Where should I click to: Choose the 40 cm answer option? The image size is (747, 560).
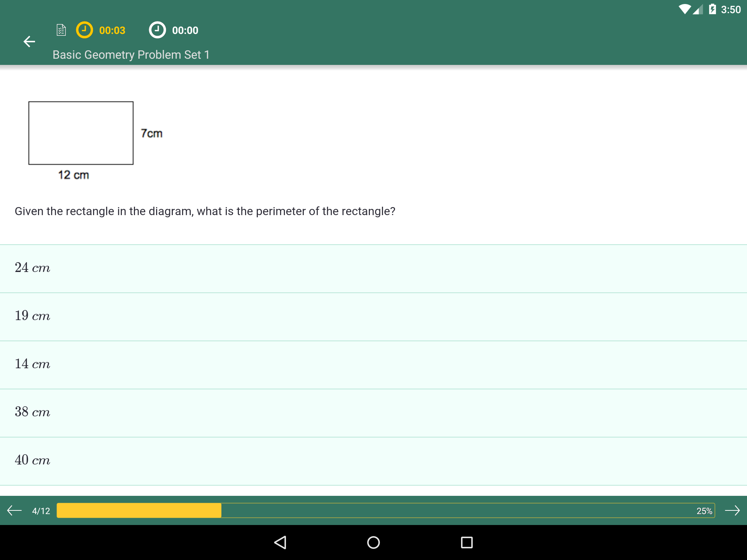point(373,461)
